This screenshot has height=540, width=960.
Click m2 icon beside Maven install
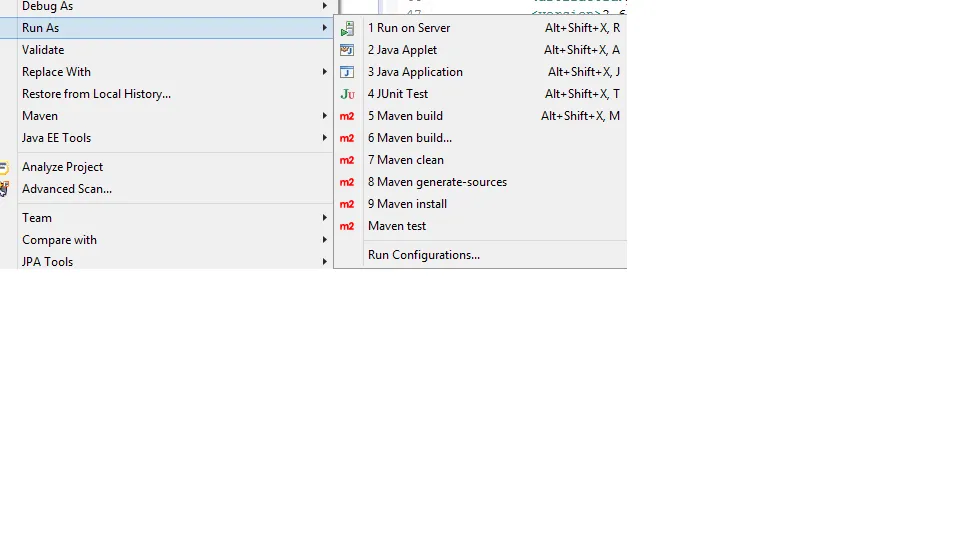pyautogui.click(x=347, y=204)
